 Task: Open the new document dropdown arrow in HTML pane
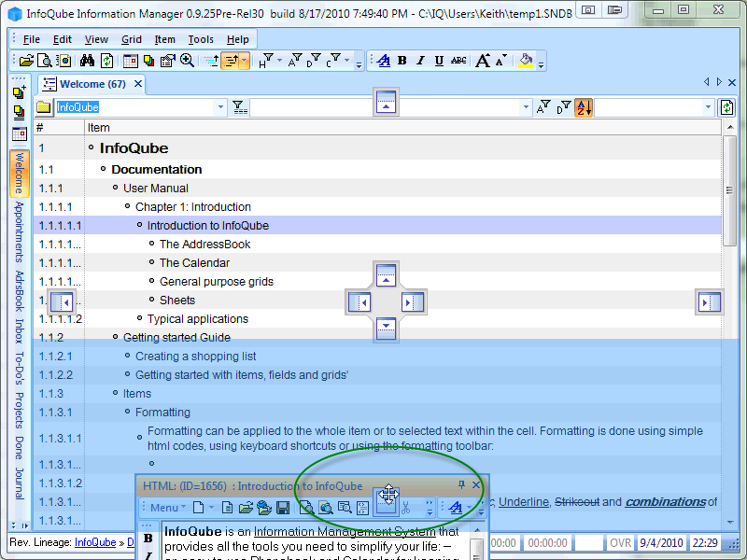[x=211, y=508]
